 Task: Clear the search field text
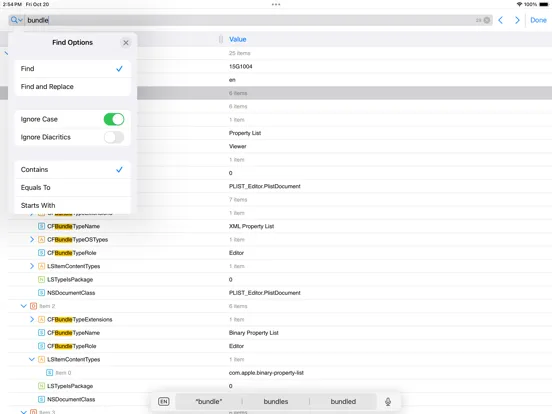click(x=487, y=20)
